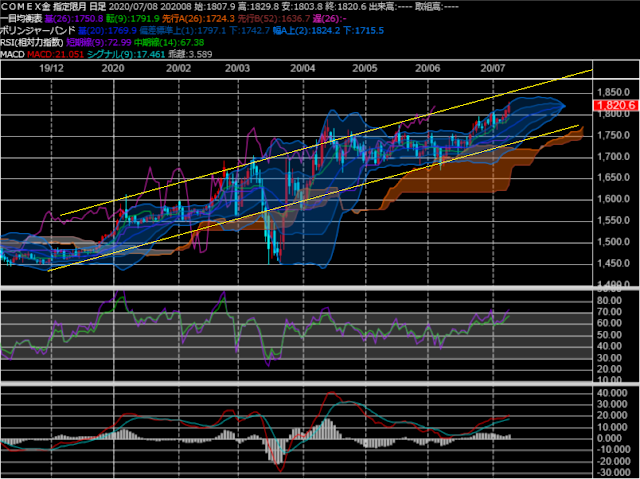Image resolution: width=640 pixels, height=479 pixels.
Task: Click the -30.000 MACD axis label
Action: (612, 472)
